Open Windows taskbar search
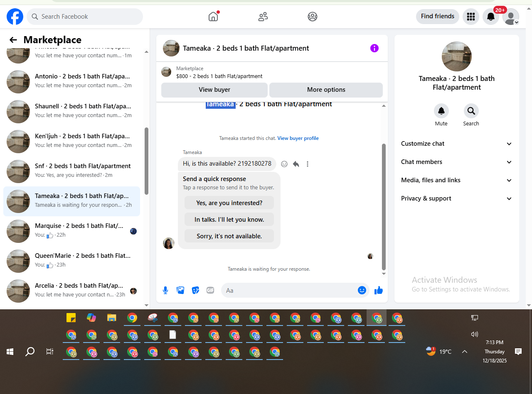The image size is (532, 394). [x=30, y=352]
